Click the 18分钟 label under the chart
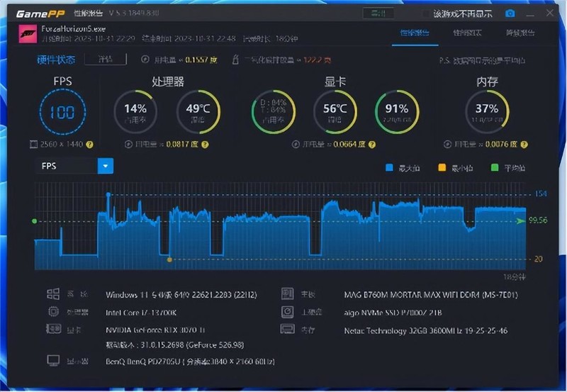 click(x=515, y=277)
